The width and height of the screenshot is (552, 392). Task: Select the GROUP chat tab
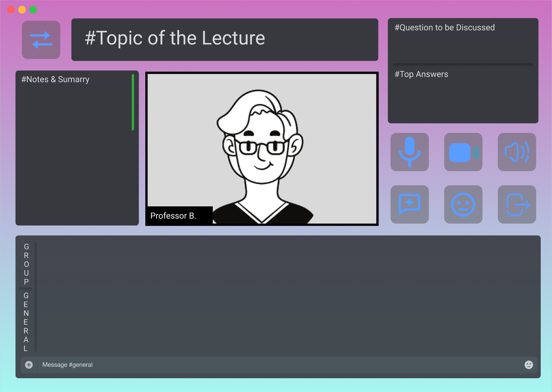[x=26, y=264]
